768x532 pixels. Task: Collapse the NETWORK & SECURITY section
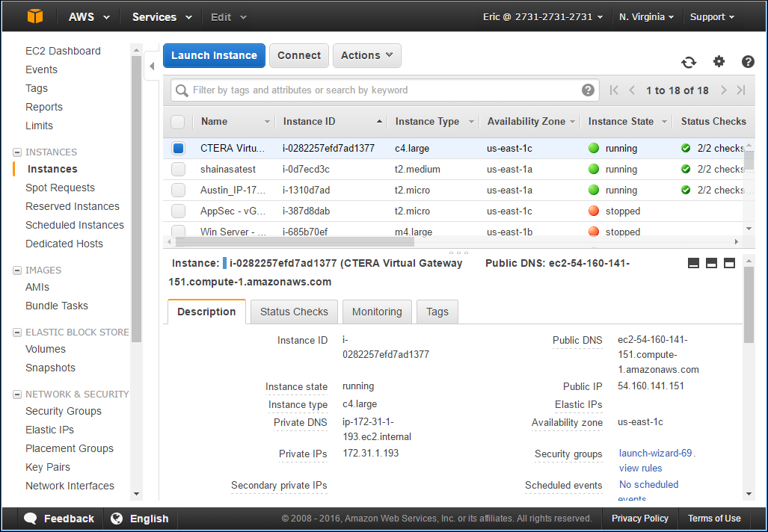tap(17, 394)
